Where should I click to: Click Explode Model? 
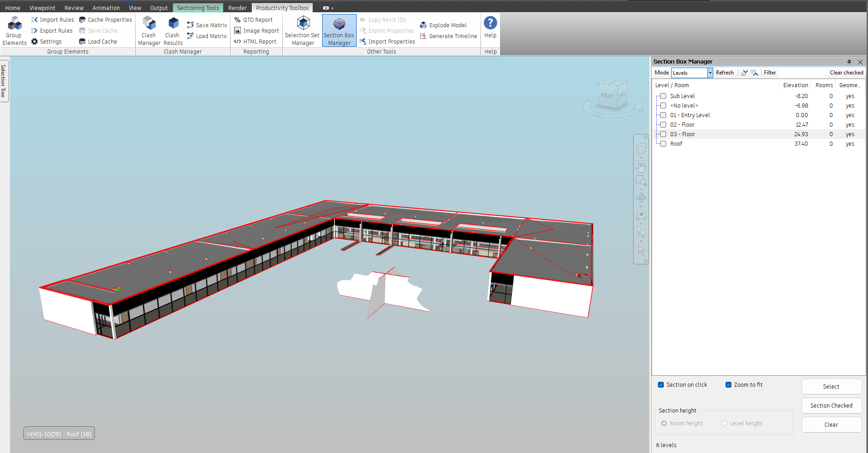point(443,25)
